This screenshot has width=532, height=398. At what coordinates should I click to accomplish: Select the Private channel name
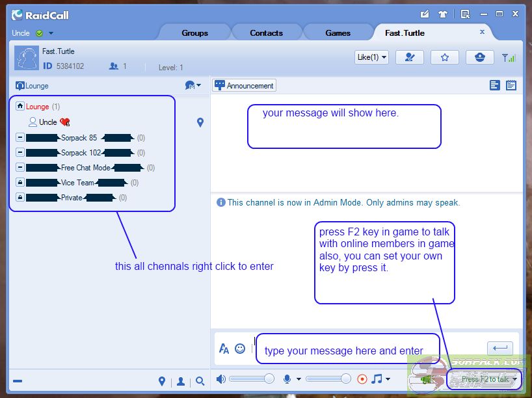point(72,198)
